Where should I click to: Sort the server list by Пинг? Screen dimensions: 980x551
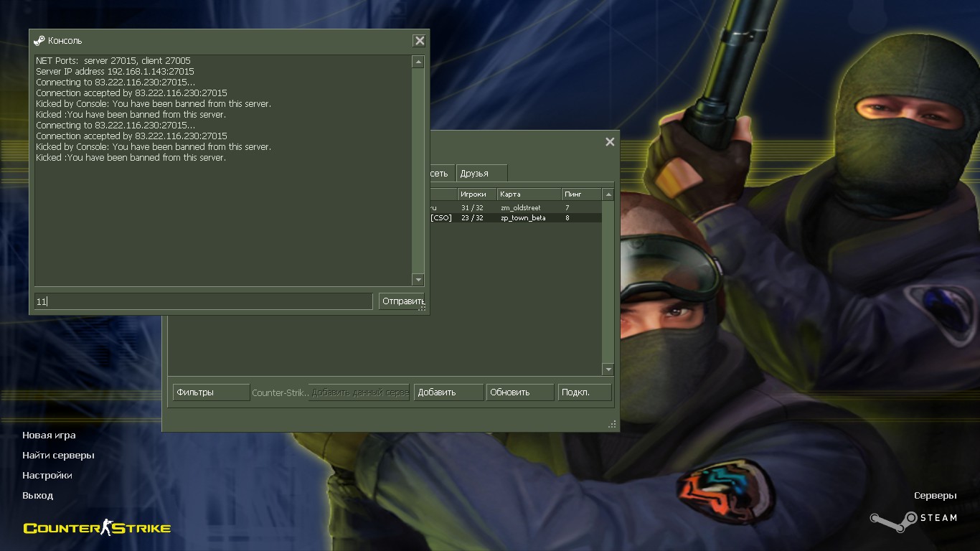coord(580,194)
